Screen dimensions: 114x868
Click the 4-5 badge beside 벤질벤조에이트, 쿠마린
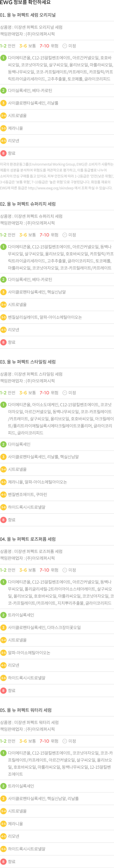pos(3,495)
